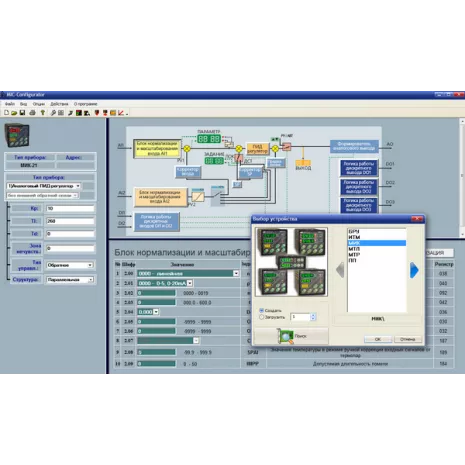Open the row 1 value dropdown (2.00)

click(188, 273)
